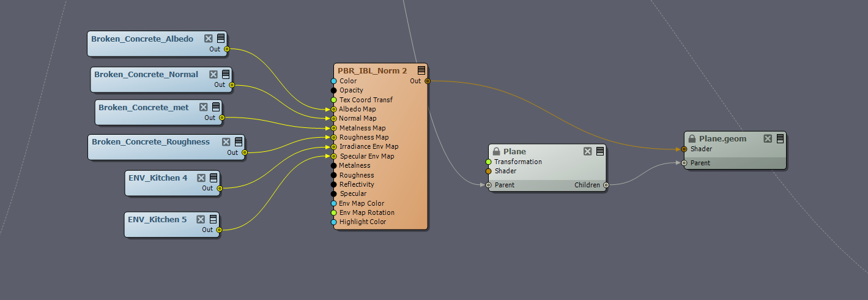
Task: Select the Metalness scalar port below Specular Env Map
Action: click(333, 165)
